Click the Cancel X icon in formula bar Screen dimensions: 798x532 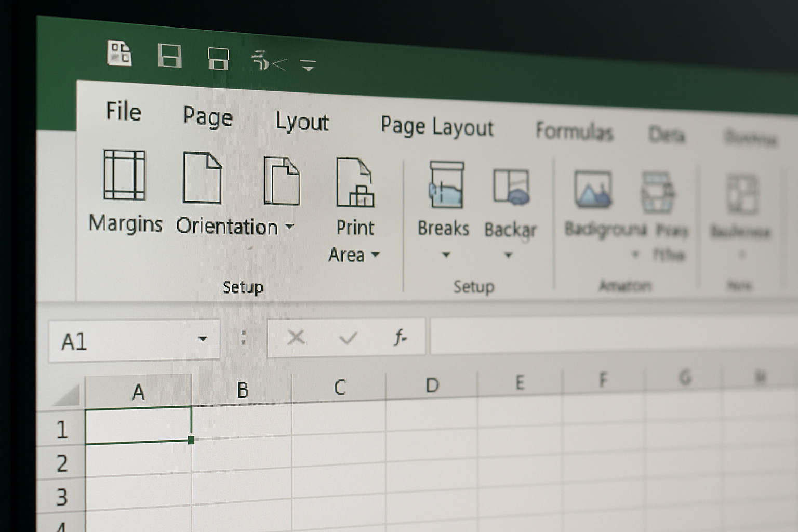[x=296, y=338]
